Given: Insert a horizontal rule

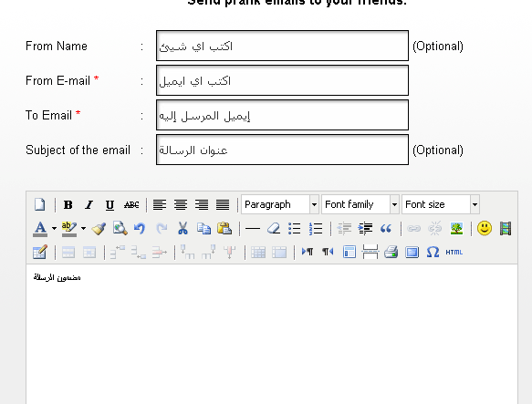Looking at the screenshot, I should click(x=253, y=228).
